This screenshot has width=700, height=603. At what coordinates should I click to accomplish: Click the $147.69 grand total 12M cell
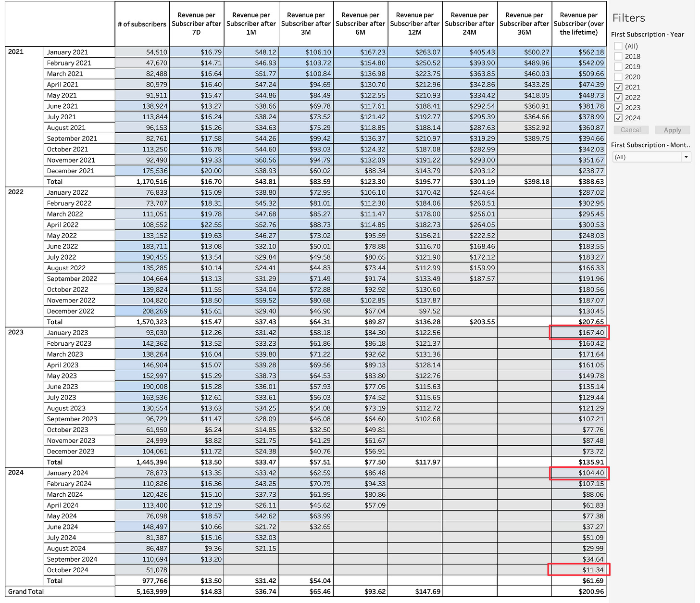415,591
